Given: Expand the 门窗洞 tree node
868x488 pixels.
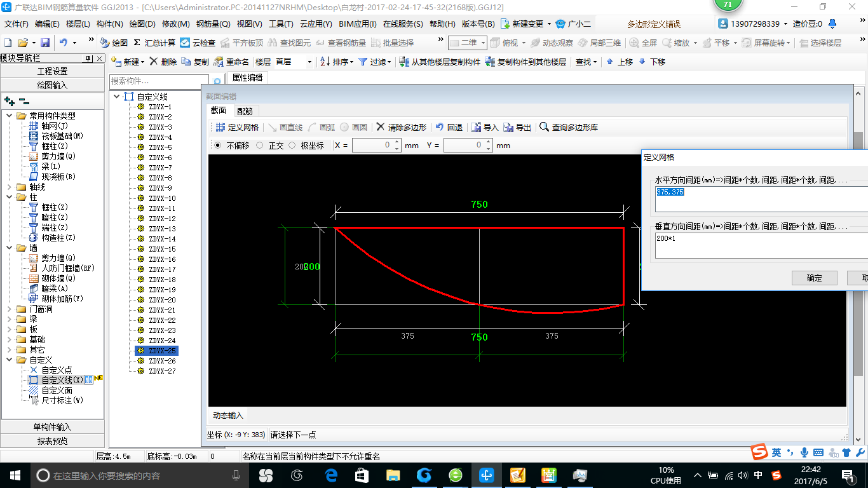Looking at the screenshot, I should [x=10, y=309].
